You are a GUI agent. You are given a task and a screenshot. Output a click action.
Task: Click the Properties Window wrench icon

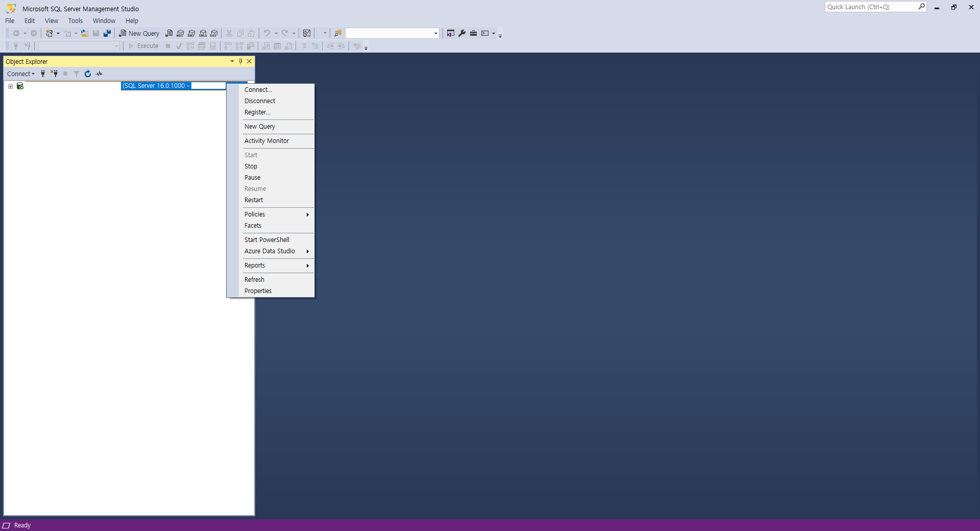click(462, 33)
